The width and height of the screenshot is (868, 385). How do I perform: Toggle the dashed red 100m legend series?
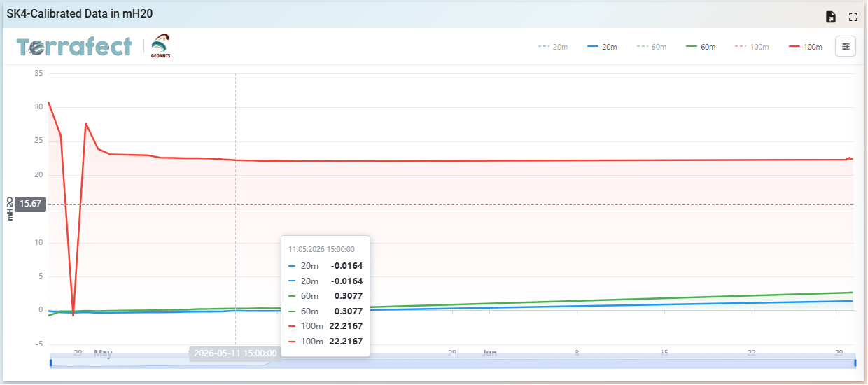pos(752,47)
